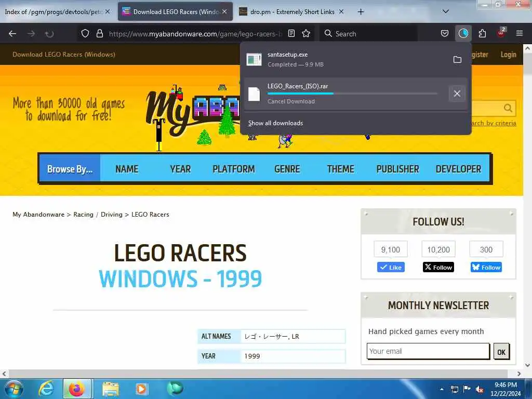532x399 pixels.
Task: Click horizontal scrollbar right arrow
Action: pos(519,374)
